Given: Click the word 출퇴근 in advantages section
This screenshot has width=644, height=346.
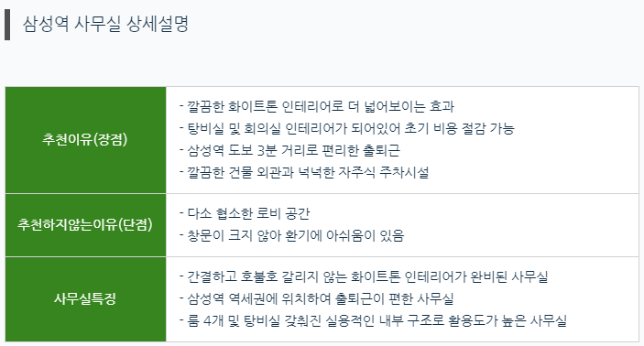Looking at the screenshot, I should click(382, 150).
